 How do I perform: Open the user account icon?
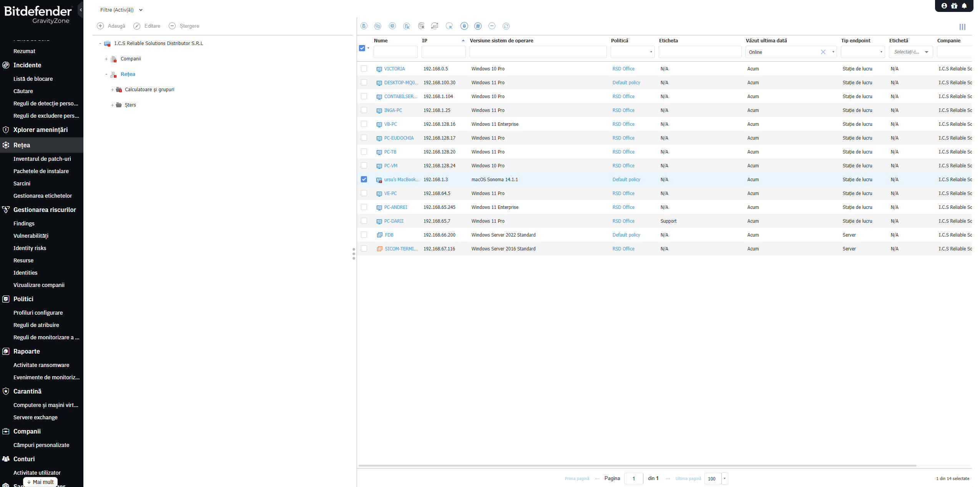tap(944, 6)
